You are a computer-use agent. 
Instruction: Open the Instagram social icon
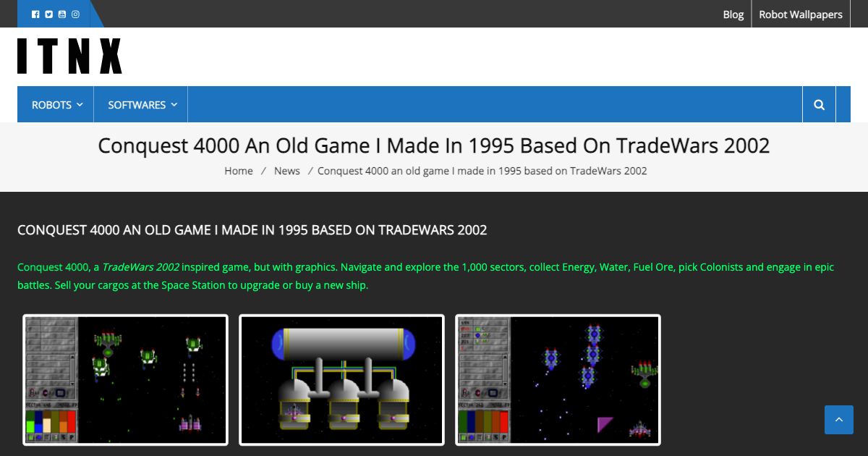point(75,13)
